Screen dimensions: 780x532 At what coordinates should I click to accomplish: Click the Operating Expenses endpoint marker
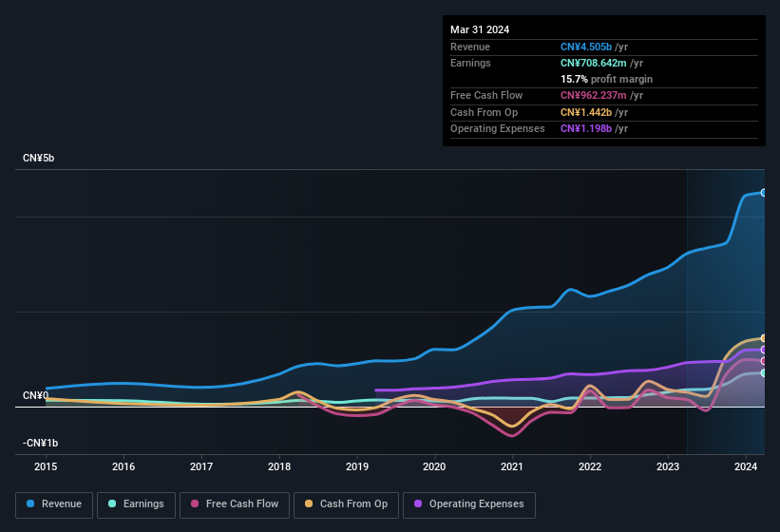(x=764, y=350)
